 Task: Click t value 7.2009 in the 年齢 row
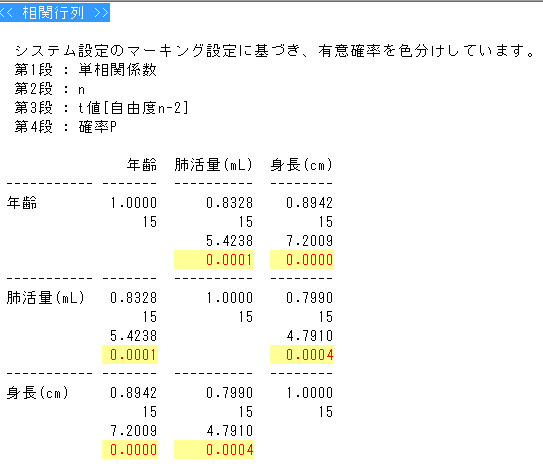click(x=310, y=241)
